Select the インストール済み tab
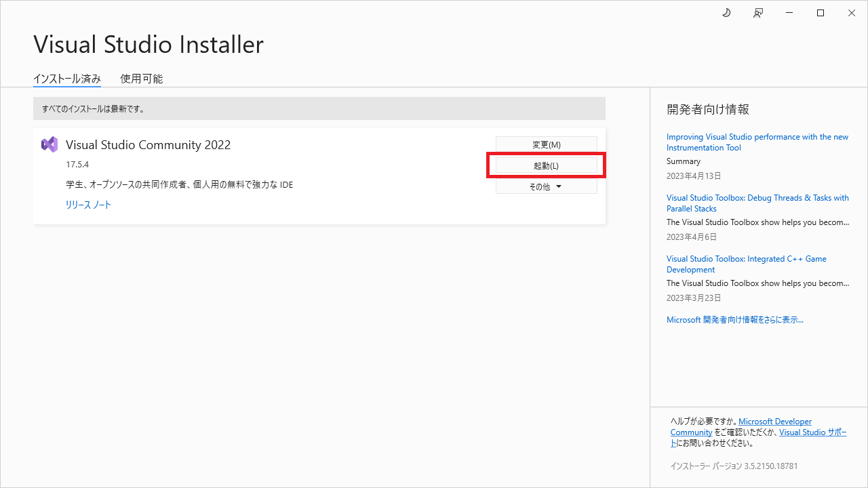868x488 pixels. [x=67, y=78]
